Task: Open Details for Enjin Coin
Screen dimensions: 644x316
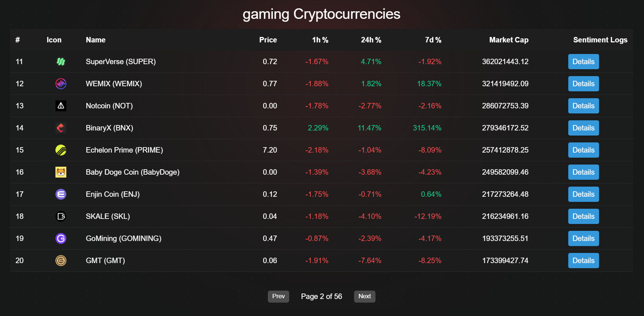Action: [583, 194]
